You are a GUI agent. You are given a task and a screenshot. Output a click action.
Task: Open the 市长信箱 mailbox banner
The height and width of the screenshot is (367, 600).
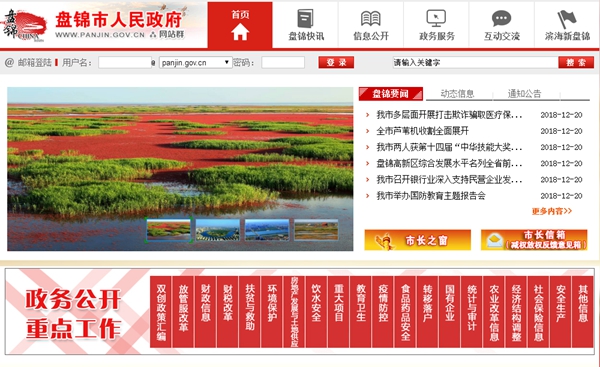534,240
